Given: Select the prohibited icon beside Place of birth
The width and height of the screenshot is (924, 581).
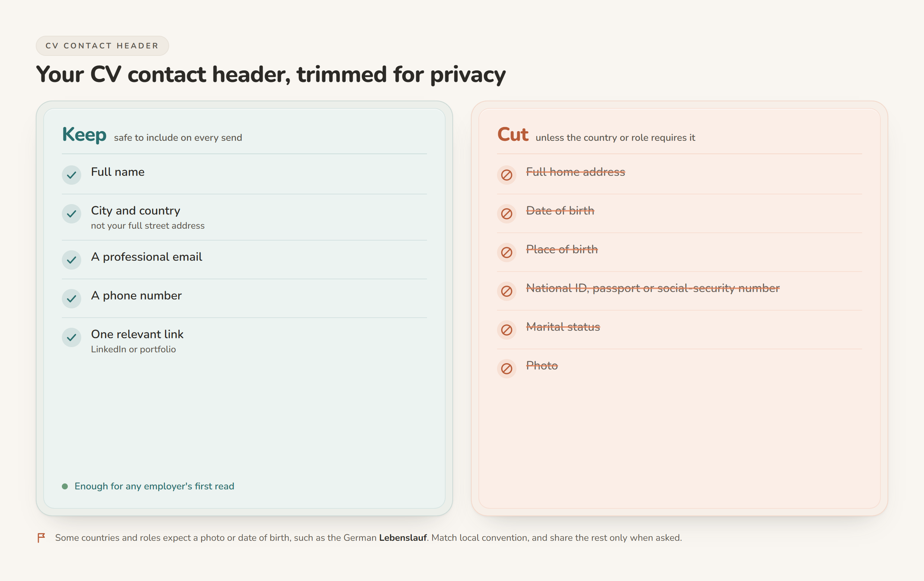Looking at the screenshot, I should click(x=506, y=253).
